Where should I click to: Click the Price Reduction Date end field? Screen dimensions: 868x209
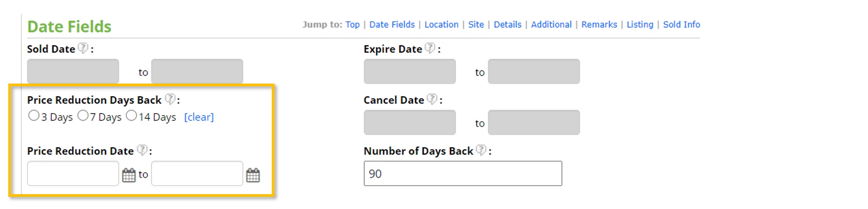197,174
